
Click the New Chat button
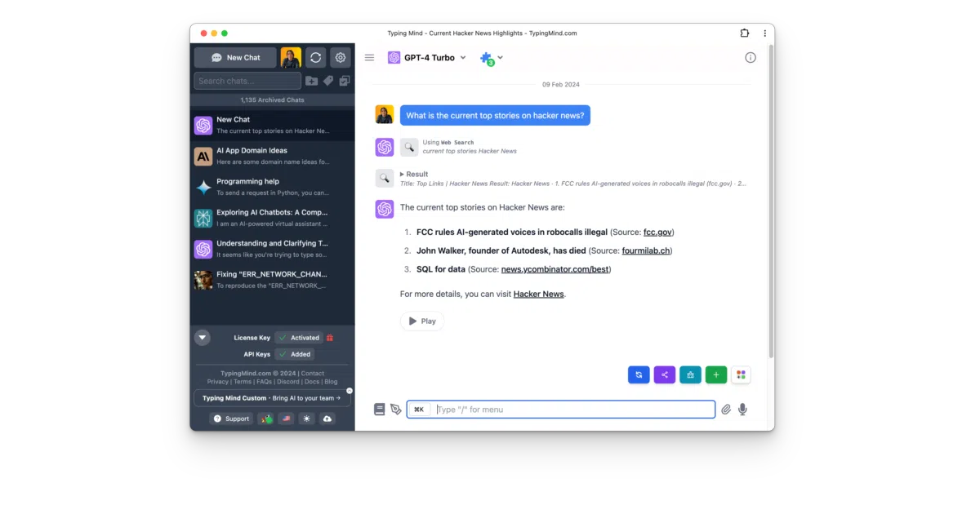coord(235,58)
